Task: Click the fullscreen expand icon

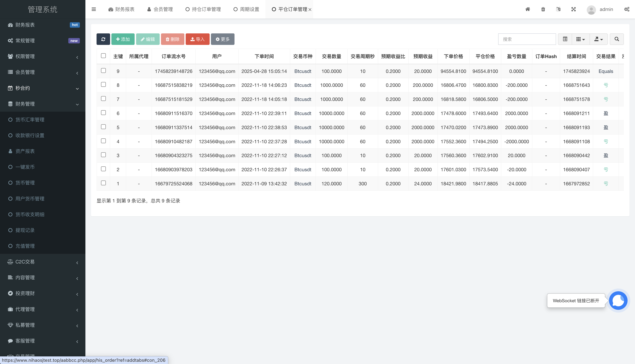Action: 574,9
